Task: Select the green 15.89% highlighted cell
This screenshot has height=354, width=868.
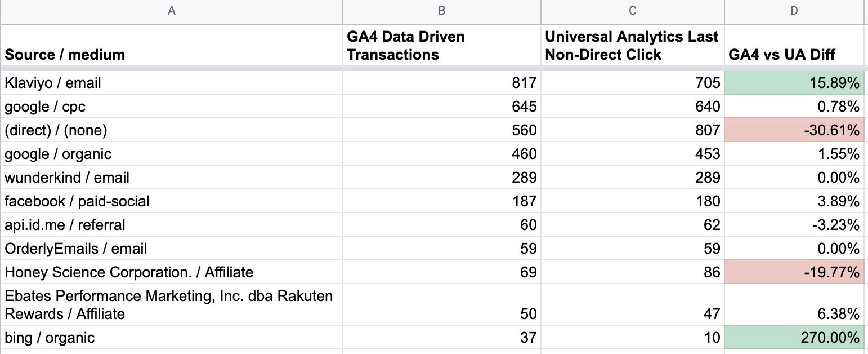Action: (x=794, y=82)
